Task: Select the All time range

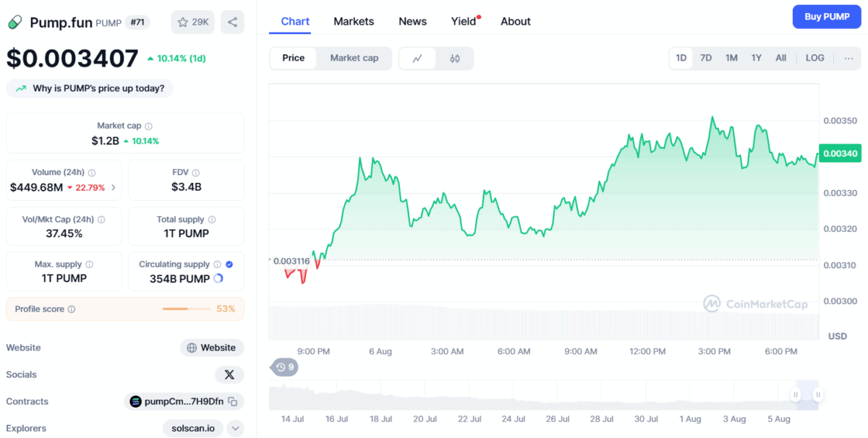Action: coord(781,58)
